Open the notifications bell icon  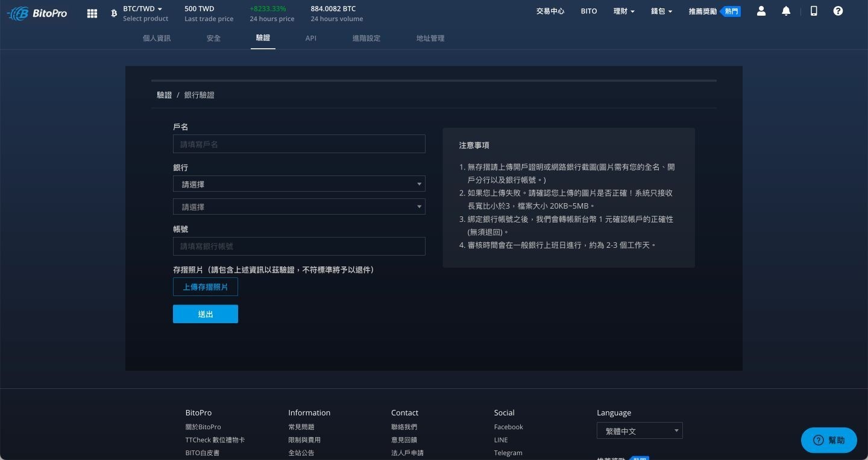[785, 11]
